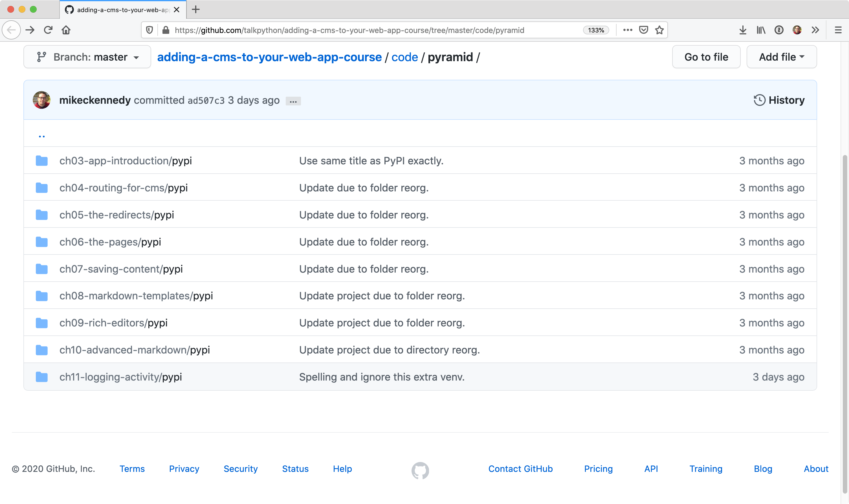Go back with the browser back arrow
The height and width of the screenshot is (504, 849).
(11, 30)
